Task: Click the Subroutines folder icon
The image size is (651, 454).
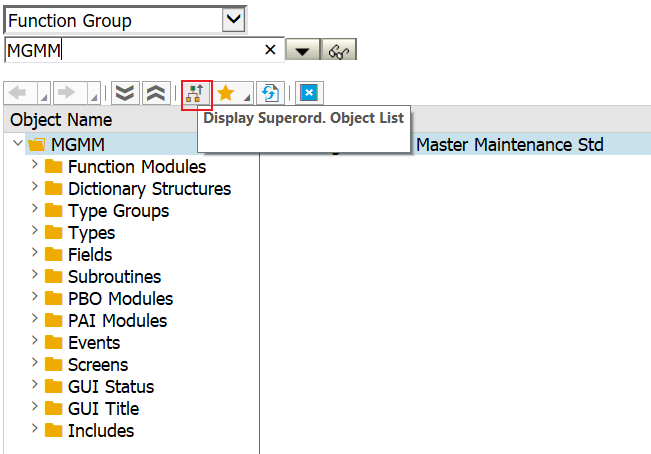Action: tap(54, 276)
